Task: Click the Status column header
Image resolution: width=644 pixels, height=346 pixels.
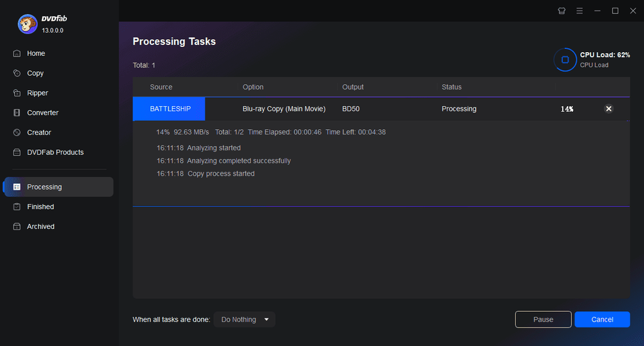Action: 451,87
